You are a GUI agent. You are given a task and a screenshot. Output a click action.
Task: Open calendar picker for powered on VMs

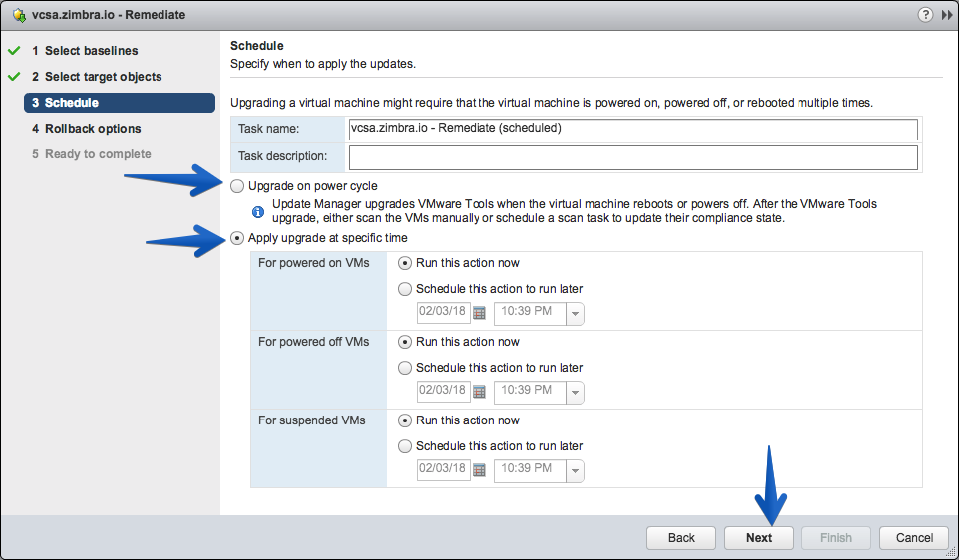479,313
